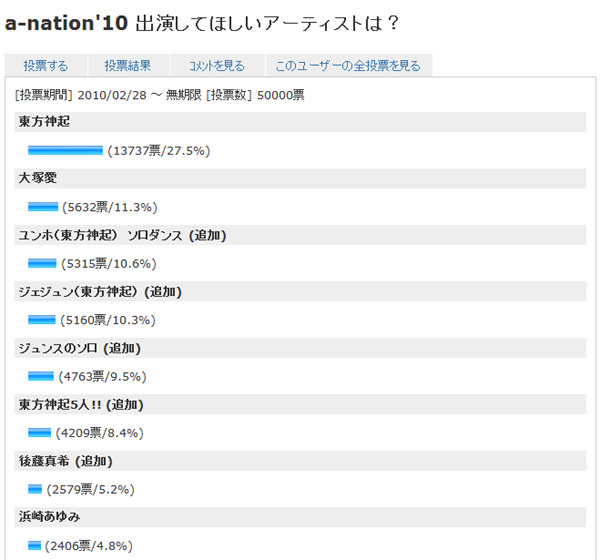600x560 pixels.
Task: Open このユーザーの全投票を見る tab
Action: tap(348, 66)
